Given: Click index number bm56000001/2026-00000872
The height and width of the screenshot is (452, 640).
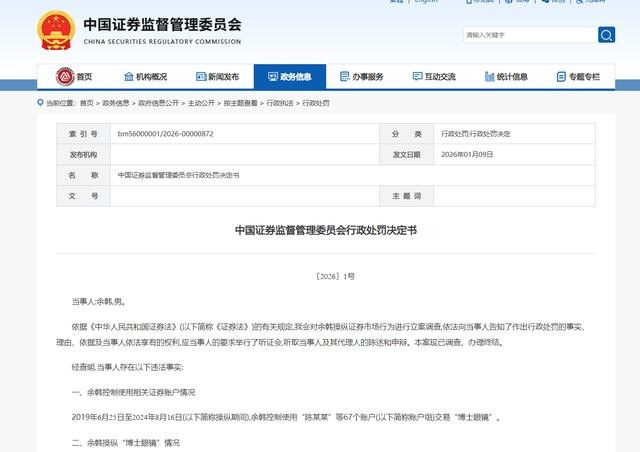Looking at the screenshot, I should (x=165, y=134).
